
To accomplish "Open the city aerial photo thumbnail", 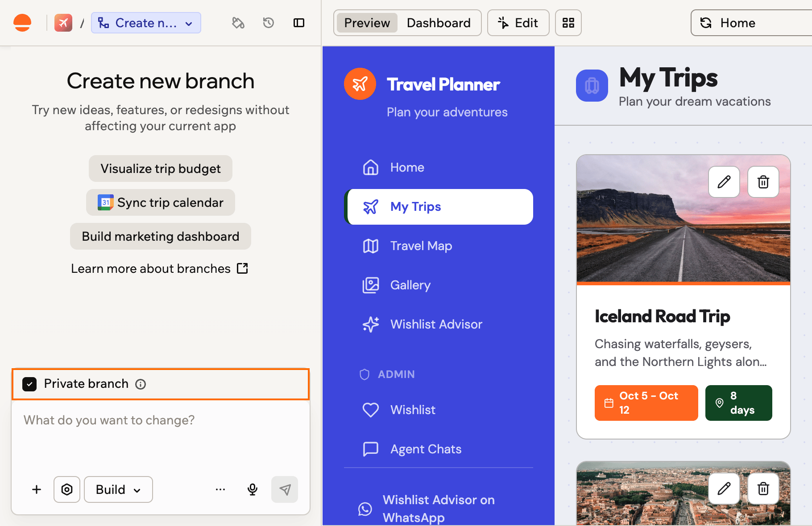I will (x=683, y=493).
